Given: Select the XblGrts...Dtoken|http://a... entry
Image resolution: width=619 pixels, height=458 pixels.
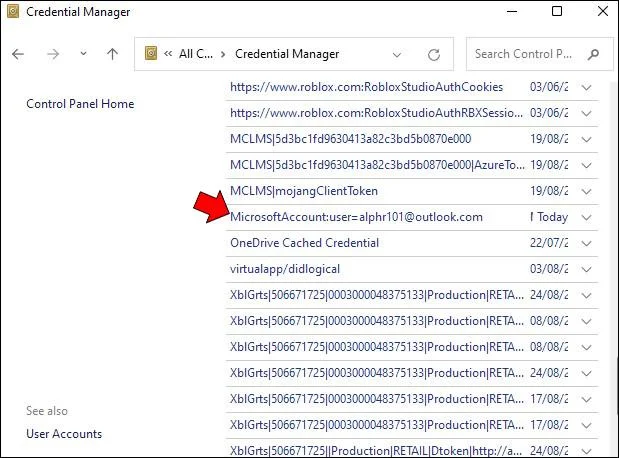Looking at the screenshot, I should pyautogui.click(x=376, y=450).
